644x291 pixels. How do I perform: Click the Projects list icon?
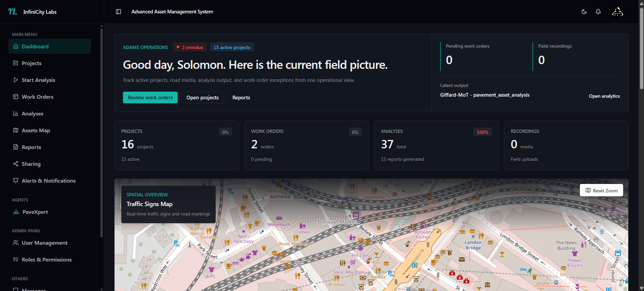[x=15, y=63]
